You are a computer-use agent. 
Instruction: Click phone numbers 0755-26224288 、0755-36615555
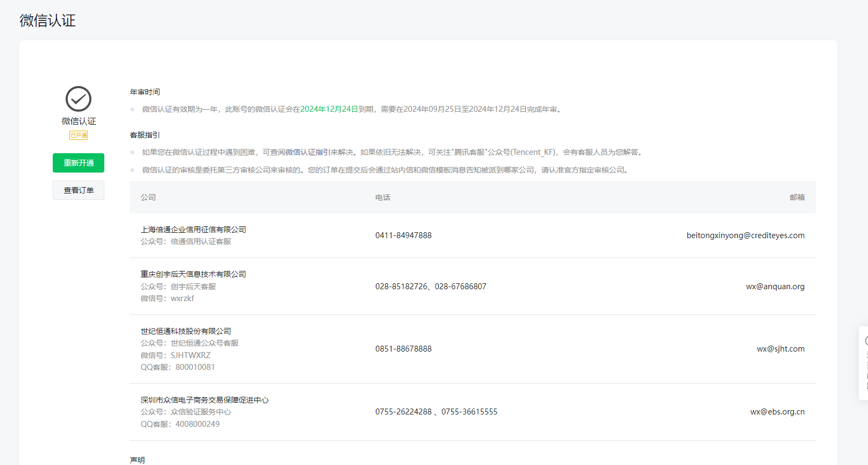pos(436,412)
